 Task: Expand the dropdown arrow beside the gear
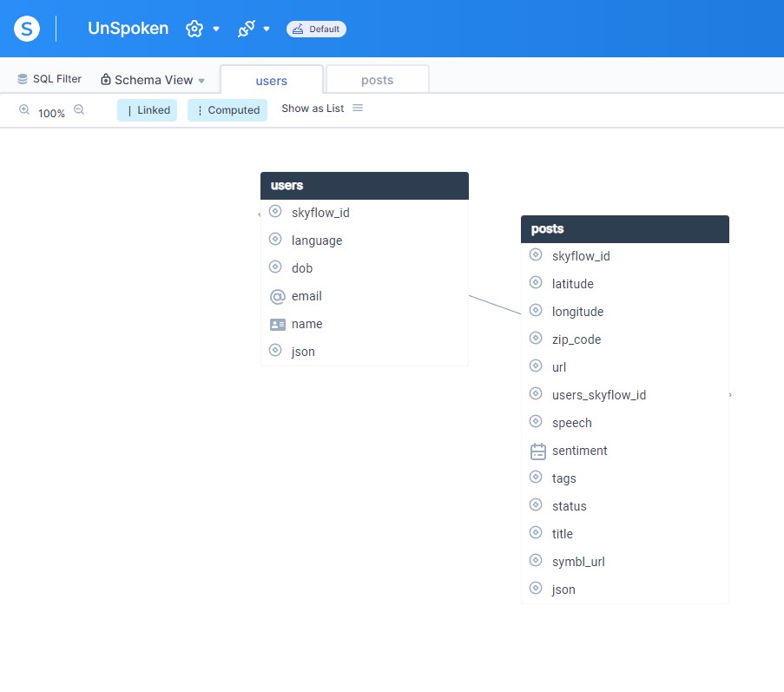pos(216,29)
